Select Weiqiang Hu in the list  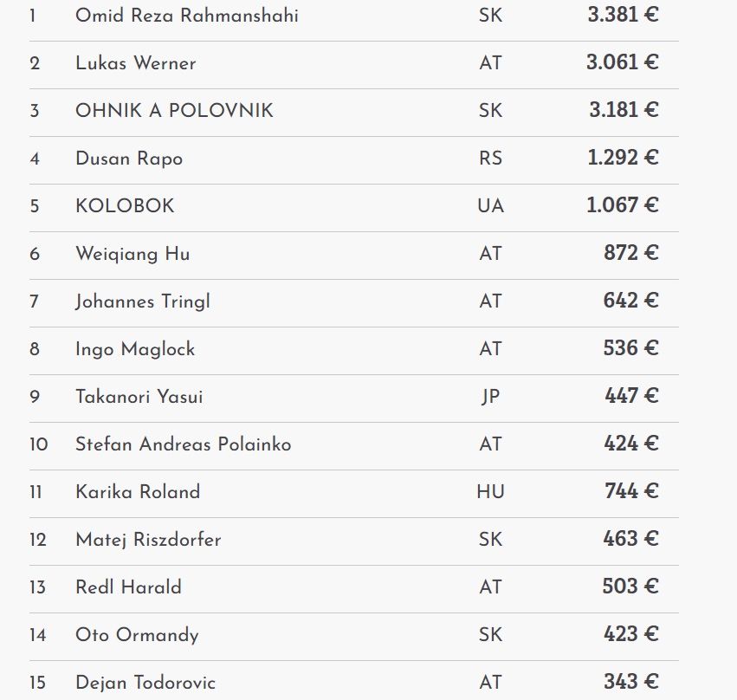pos(133,254)
